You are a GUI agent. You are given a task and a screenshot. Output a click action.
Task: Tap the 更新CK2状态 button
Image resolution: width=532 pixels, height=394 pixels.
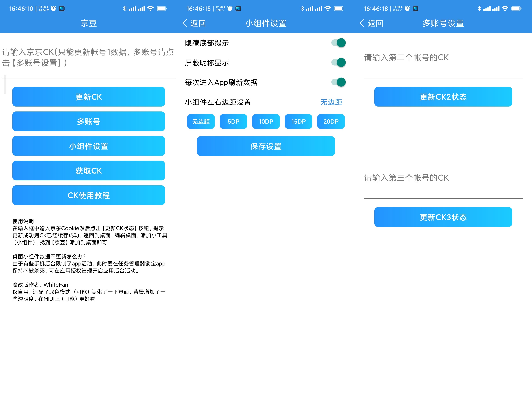click(443, 97)
